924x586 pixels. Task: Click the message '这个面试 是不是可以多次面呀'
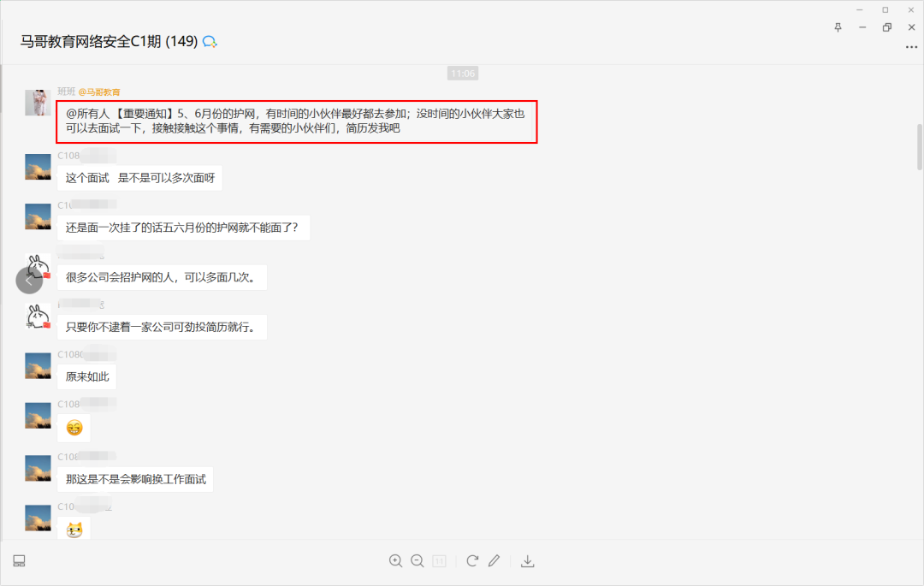[x=139, y=178]
